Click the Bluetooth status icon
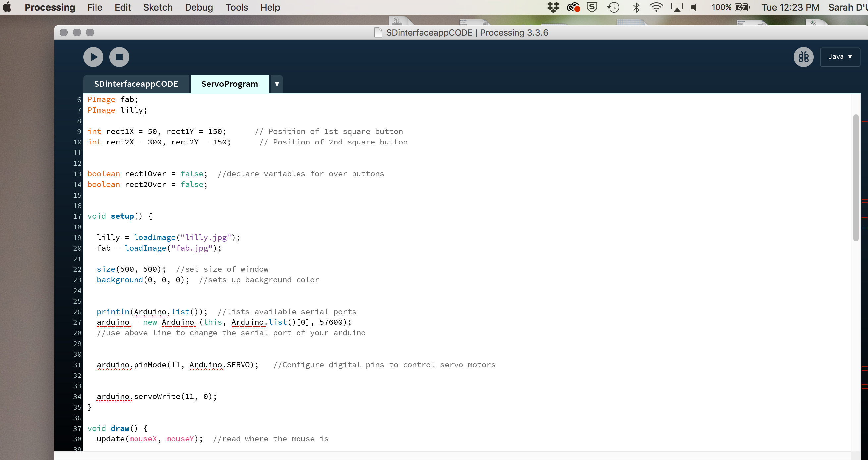Viewport: 868px width, 460px height. (636, 7)
